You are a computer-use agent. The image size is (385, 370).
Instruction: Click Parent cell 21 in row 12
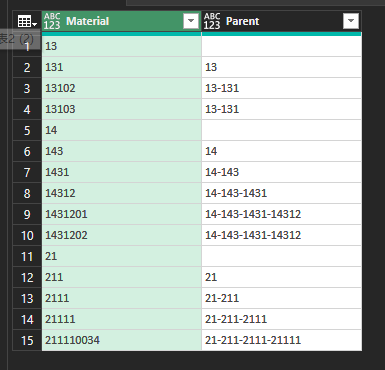pyautogui.click(x=282, y=277)
